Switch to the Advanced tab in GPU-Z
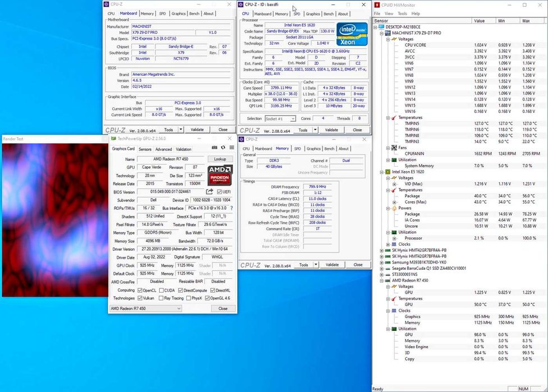The width and height of the screenshot is (548, 392). 164,149
